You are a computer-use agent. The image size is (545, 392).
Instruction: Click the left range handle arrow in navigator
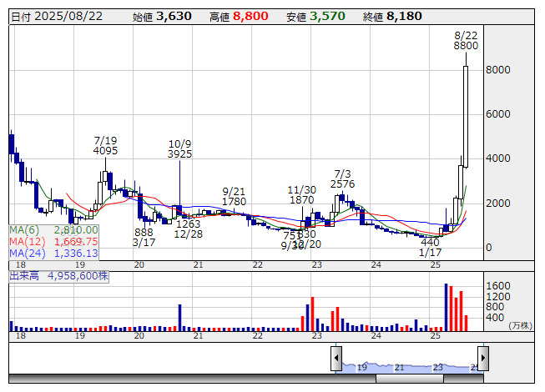point(336,359)
